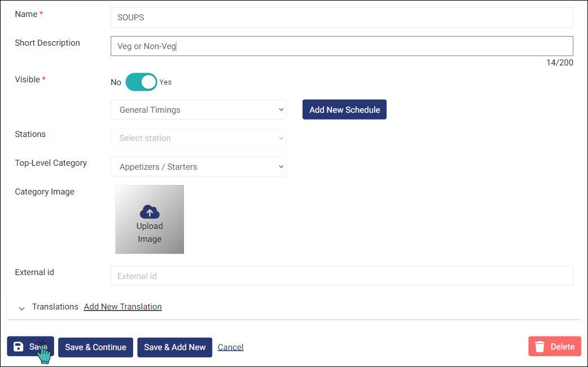Viewport: 588px width, 367px height.
Task: Toggle the Visible switch
Action: click(141, 82)
